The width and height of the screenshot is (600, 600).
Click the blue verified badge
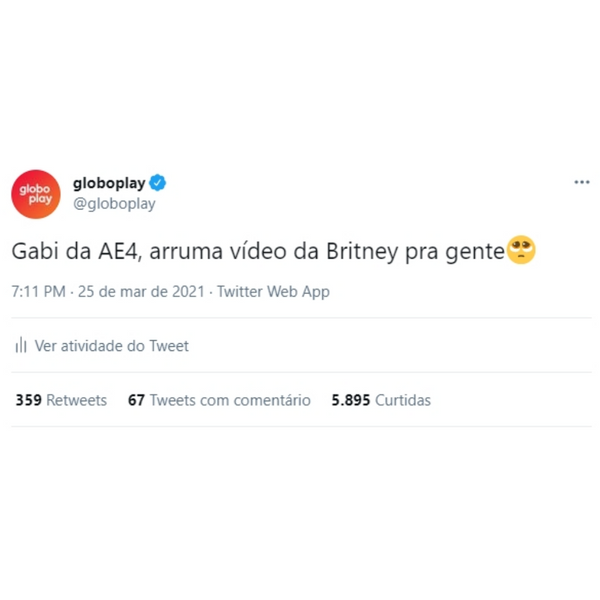point(157,183)
